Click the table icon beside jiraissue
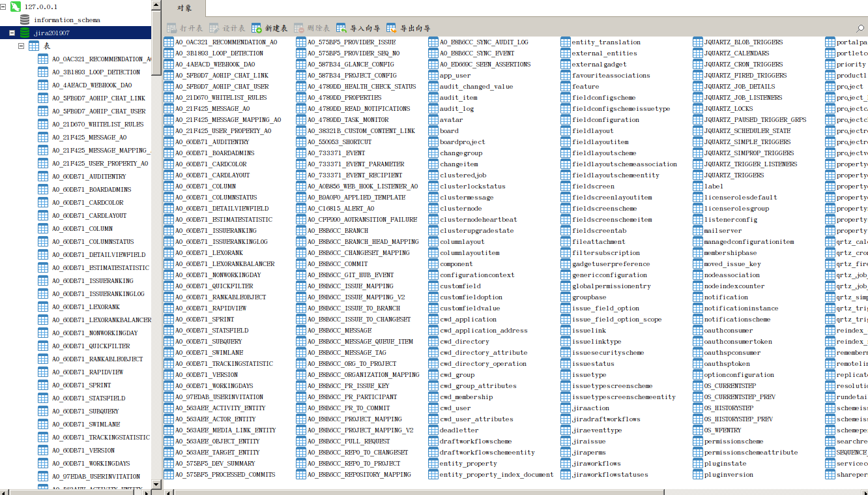 point(566,442)
